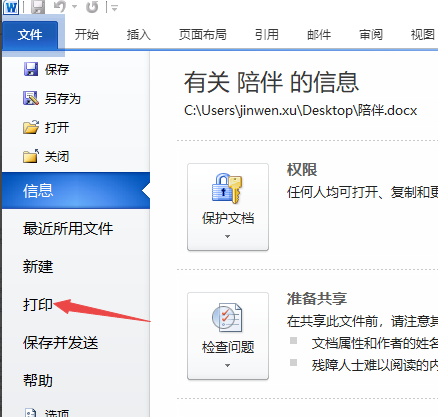Select 最近所用文件 in the sidebar
This screenshot has height=417, width=438.
tap(68, 229)
